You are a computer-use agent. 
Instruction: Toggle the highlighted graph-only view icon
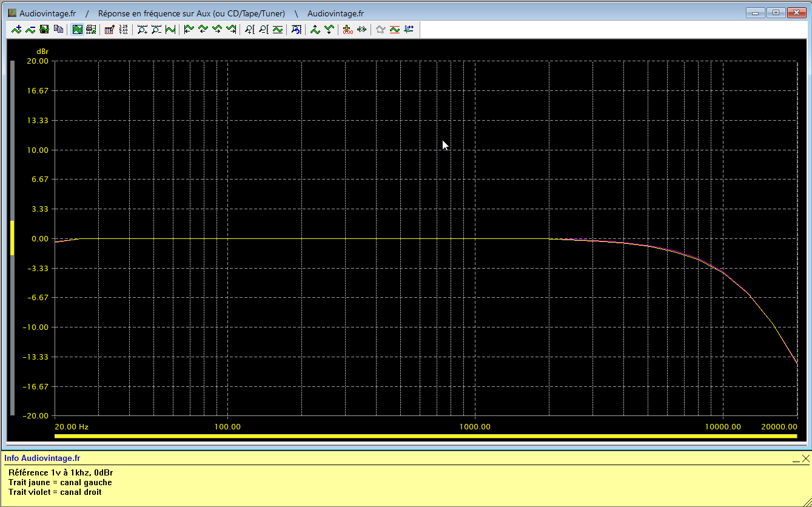78,29
